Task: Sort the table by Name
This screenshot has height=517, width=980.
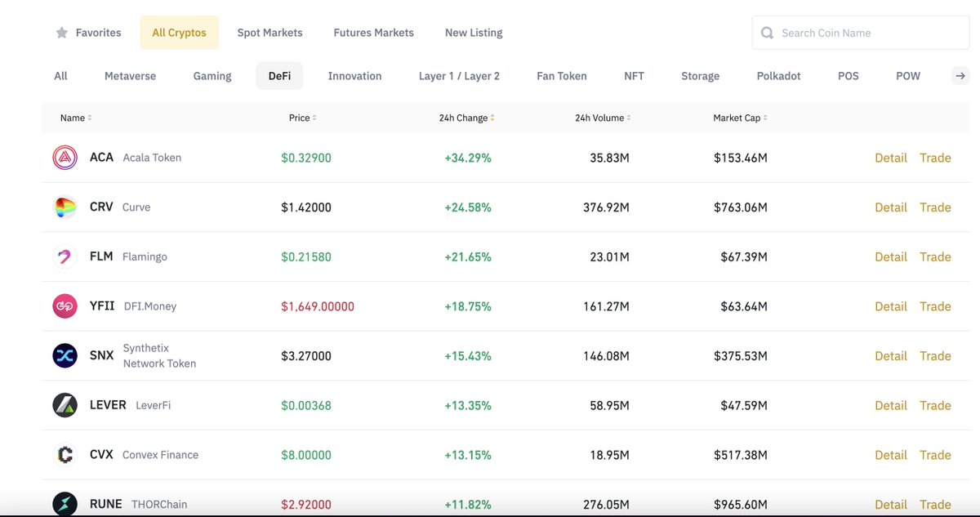Action: [76, 118]
